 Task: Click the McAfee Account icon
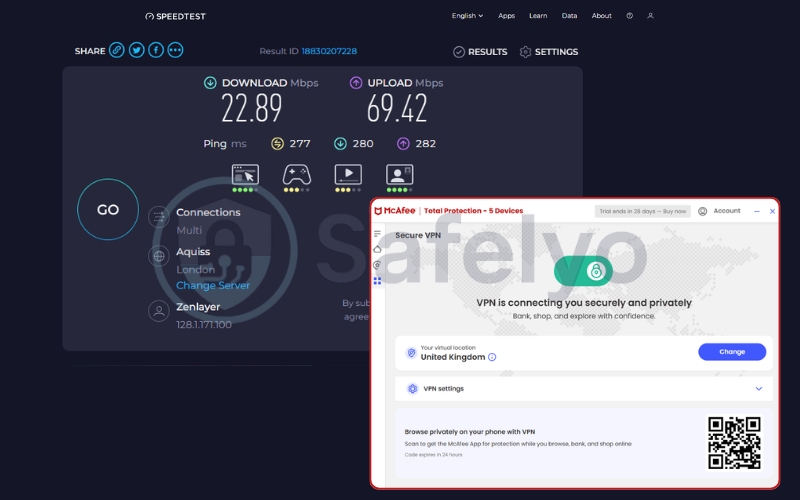(703, 211)
